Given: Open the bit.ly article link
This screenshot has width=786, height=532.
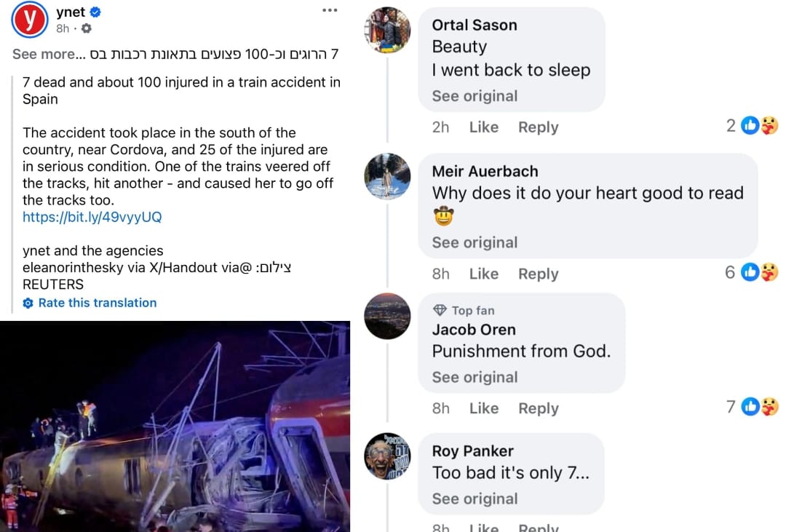Looking at the screenshot, I should tap(92, 217).
